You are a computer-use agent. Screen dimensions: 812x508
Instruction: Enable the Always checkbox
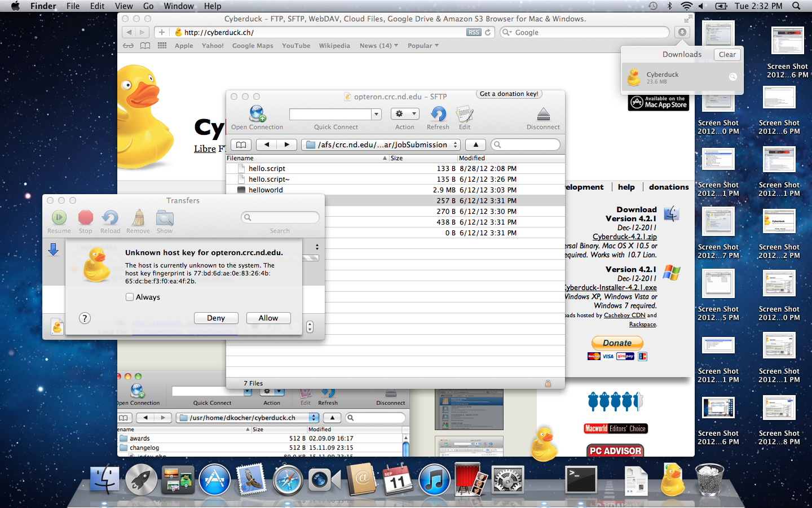[130, 297]
